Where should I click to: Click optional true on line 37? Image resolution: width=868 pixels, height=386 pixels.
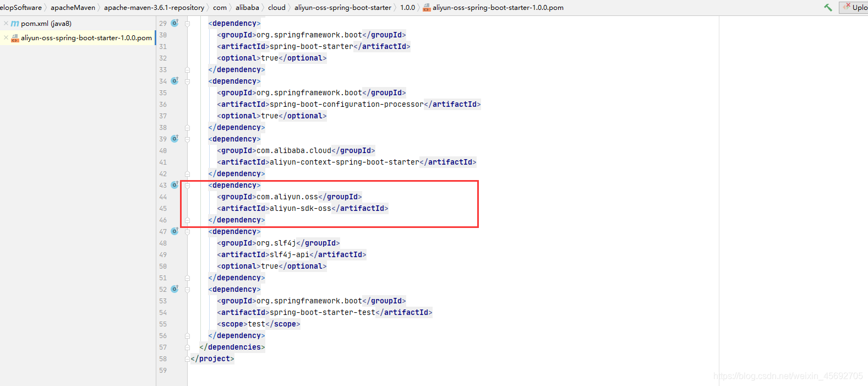(x=272, y=116)
